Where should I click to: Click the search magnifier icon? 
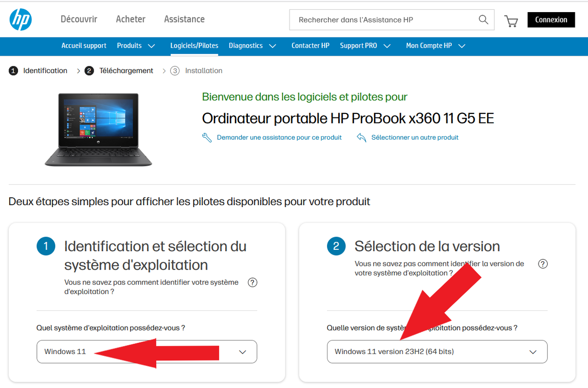pos(483,19)
